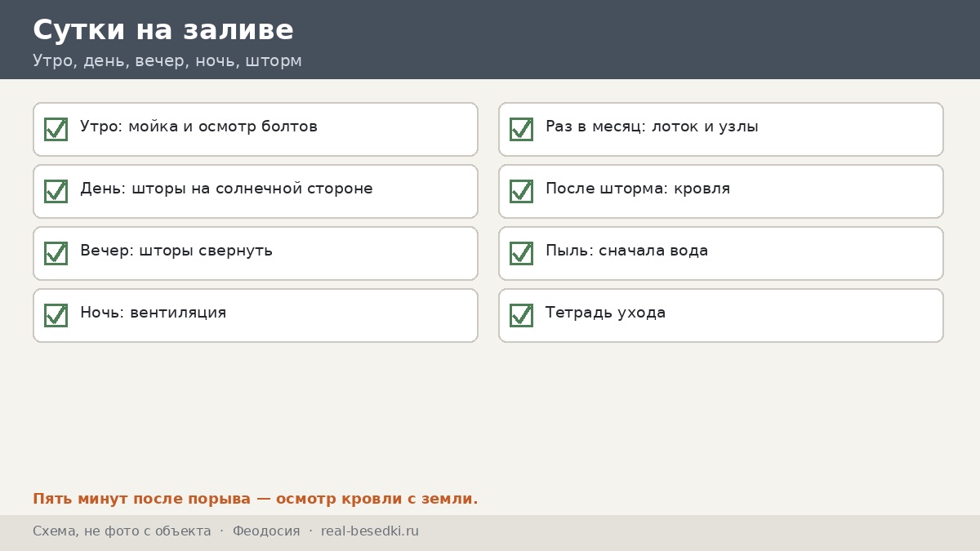This screenshot has height=551, width=980.
Task: Click subtitle 'Утро, день, вечер, ночь, шторм'
Action: tap(167, 61)
